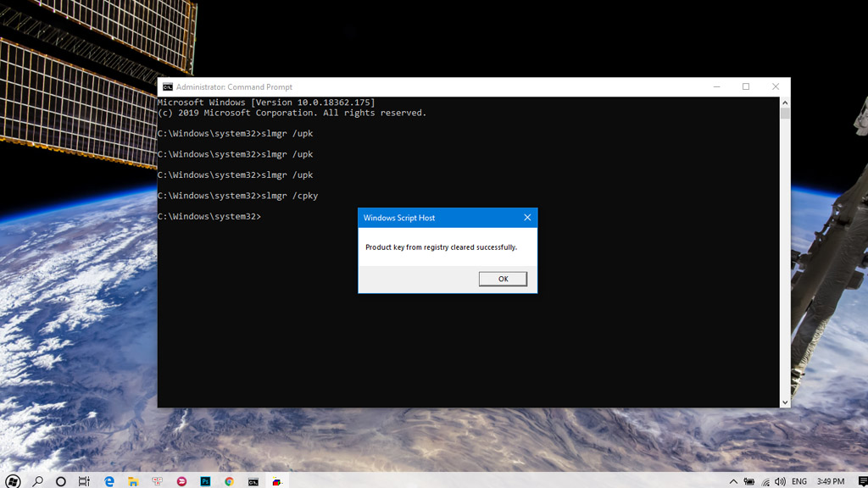
Task: Select the Windows Script Host taskbar icon
Action: point(277,481)
